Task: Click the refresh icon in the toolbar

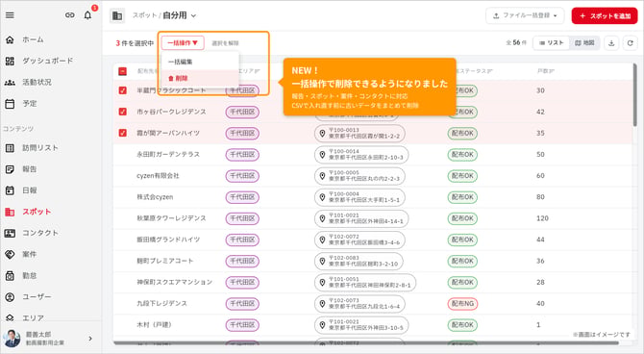Action: point(630,42)
